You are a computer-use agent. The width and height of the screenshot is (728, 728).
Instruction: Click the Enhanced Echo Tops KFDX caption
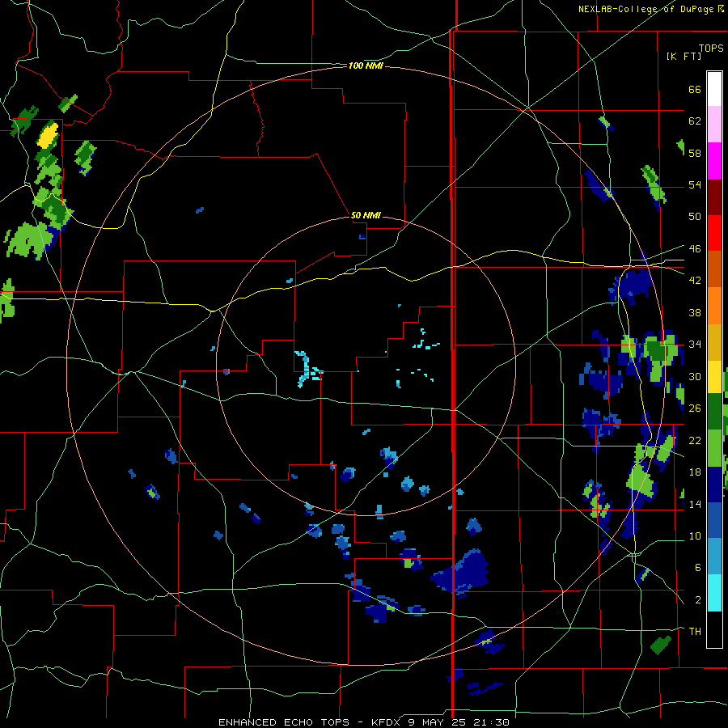coord(363,722)
